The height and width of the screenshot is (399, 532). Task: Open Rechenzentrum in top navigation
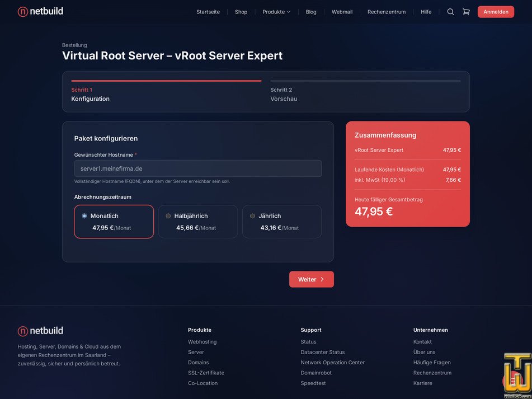pos(387,12)
